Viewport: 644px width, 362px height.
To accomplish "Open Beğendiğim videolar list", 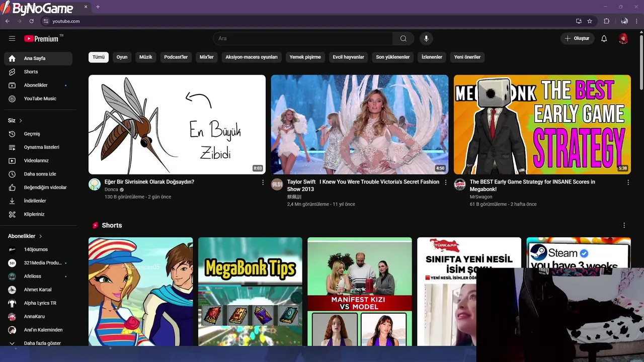I will coord(38,188).
